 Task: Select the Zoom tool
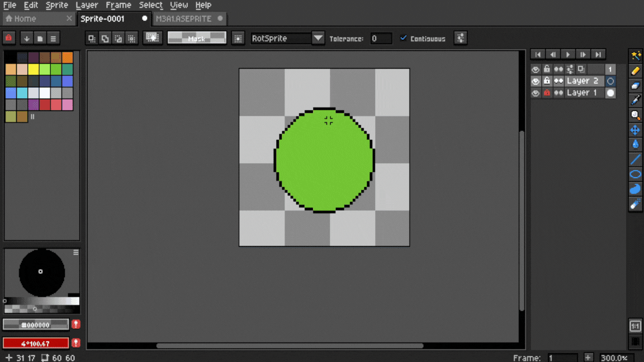point(636,115)
